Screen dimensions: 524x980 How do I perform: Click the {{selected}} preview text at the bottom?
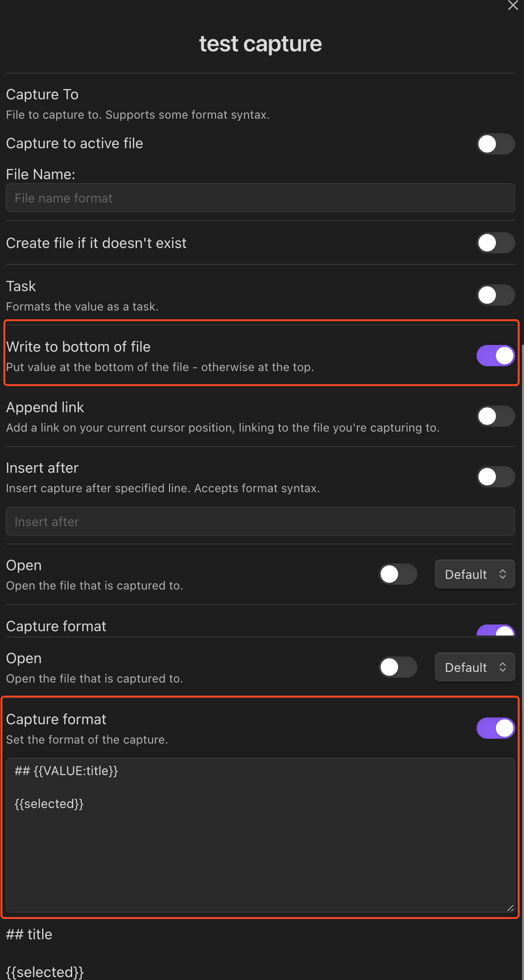[45, 972]
